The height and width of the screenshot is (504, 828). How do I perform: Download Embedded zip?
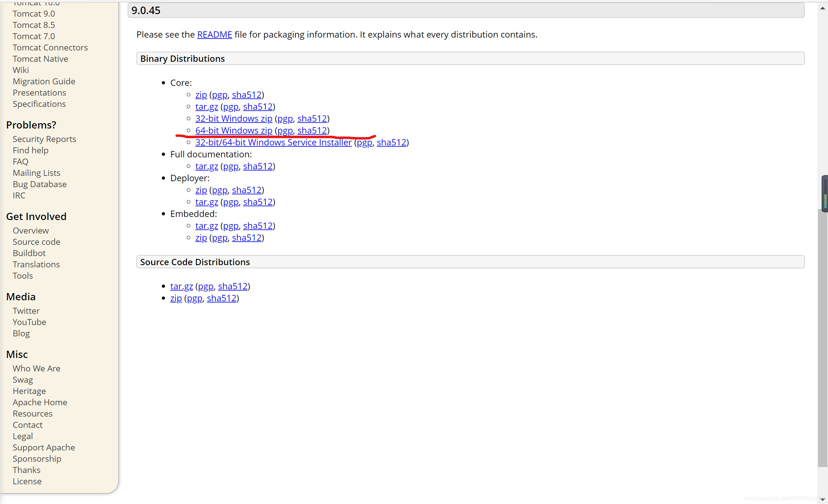click(201, 238)
